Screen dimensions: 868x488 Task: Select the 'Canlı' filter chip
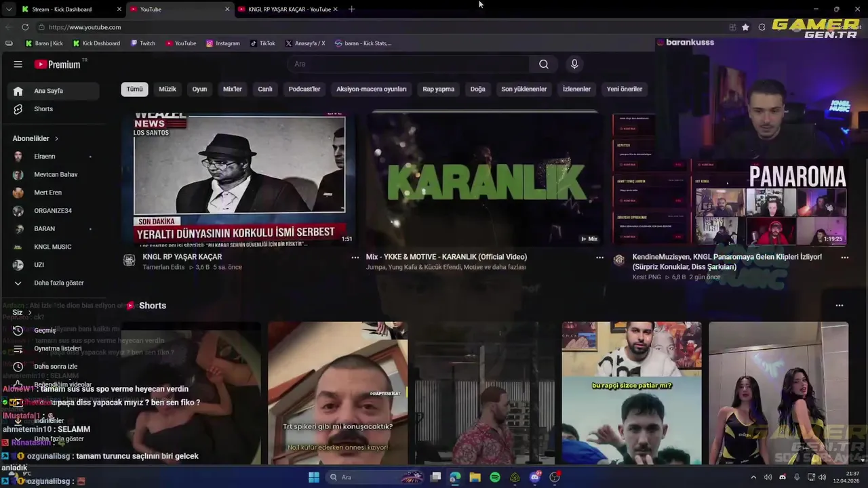(265, 89)
